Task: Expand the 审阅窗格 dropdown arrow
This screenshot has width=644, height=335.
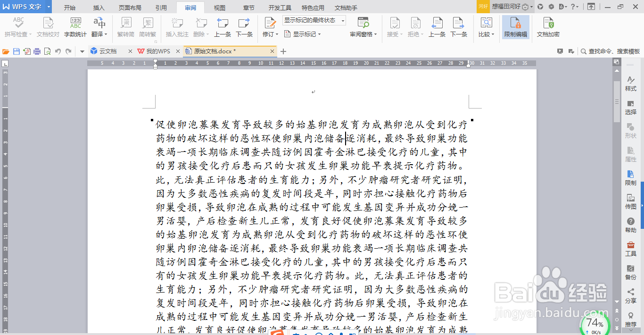Action: (376, 34)
